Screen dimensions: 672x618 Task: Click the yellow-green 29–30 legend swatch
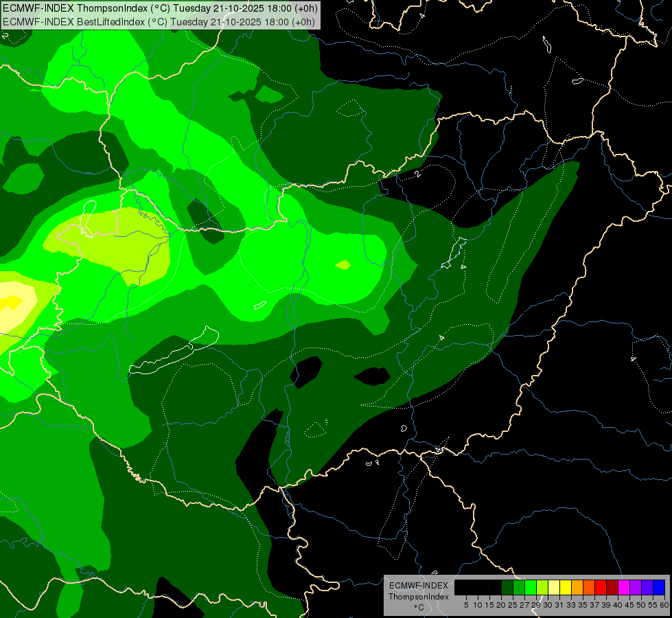point(542,587)
